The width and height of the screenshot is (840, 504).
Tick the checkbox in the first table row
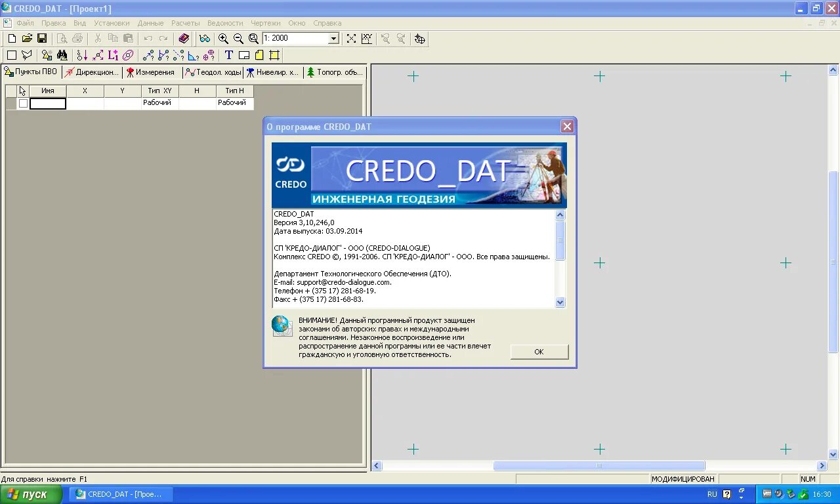point(23,103)
